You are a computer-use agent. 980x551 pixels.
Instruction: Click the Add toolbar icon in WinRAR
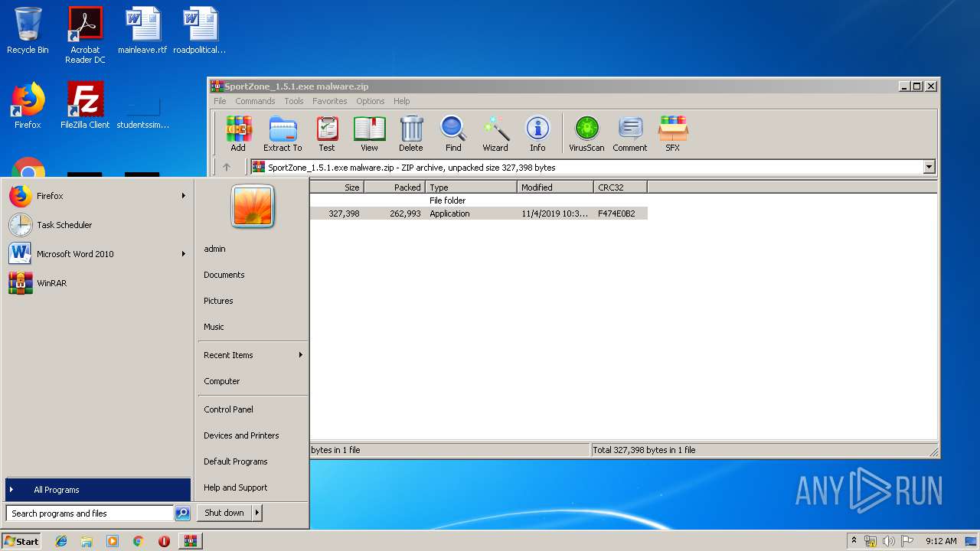click(x=238, y=134)
